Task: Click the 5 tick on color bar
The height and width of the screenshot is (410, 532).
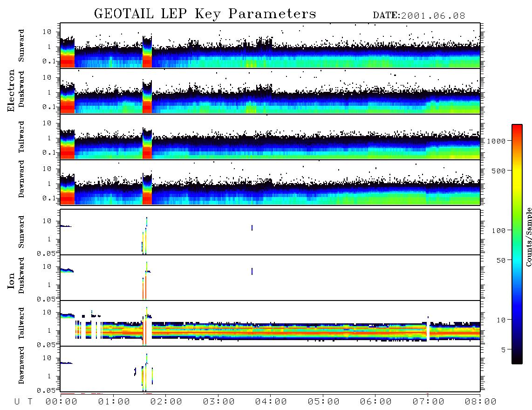Action: pyautogui.click(x=503, y=349)
